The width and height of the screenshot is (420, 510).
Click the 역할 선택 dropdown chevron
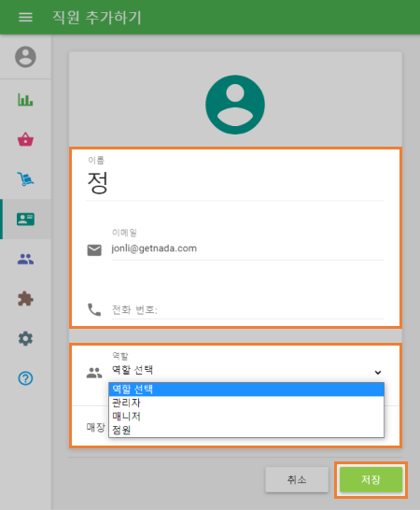pos(378,372)
